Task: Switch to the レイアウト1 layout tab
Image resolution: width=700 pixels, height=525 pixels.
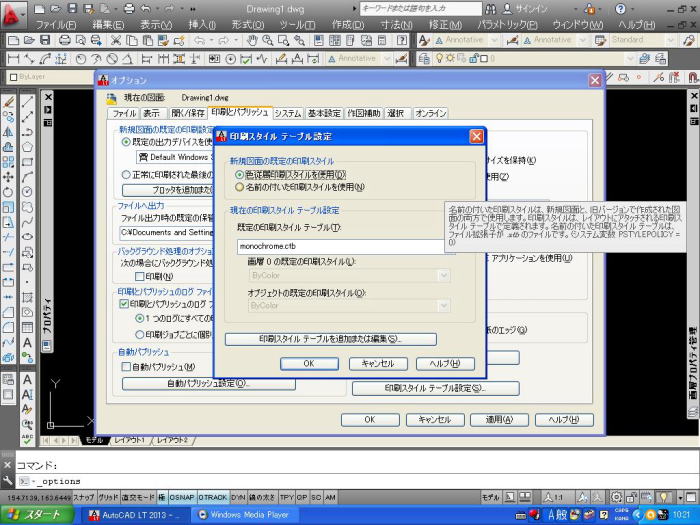Action: pos(129,440)
